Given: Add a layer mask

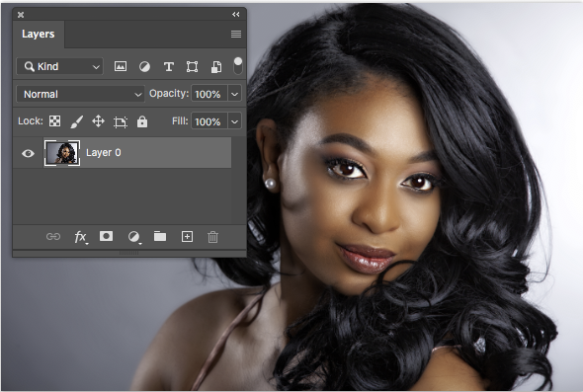Looking at the screenshot, I should (106, 236).
